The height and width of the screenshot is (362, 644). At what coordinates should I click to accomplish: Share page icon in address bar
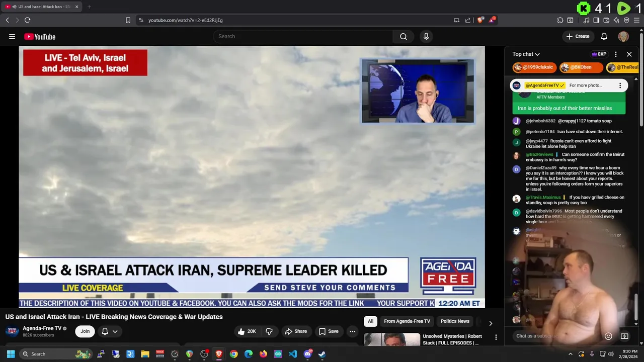(x=468, y=20)
